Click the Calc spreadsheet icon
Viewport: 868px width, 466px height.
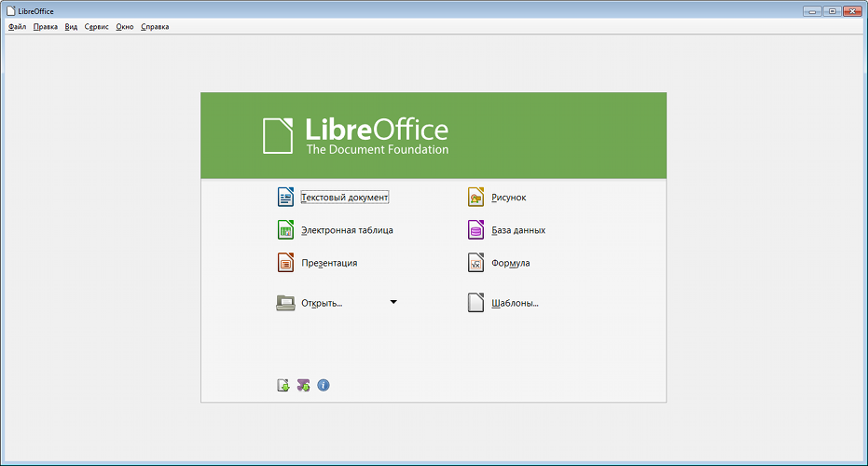click(285, 229)
